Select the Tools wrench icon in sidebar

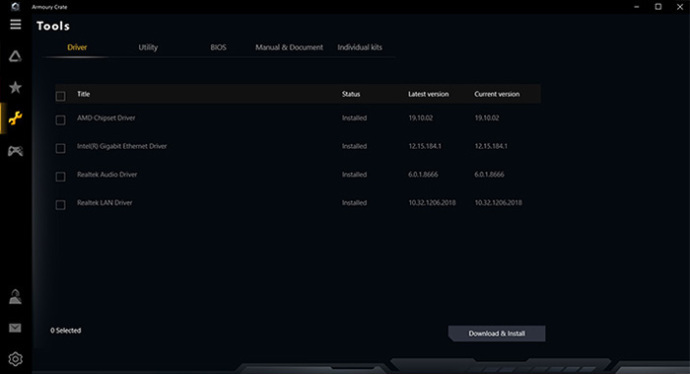[15, 118]
